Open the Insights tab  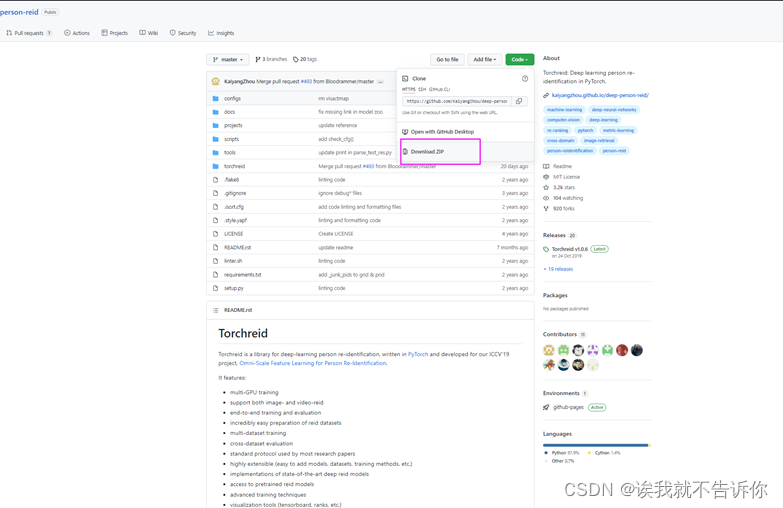(221, 33)
